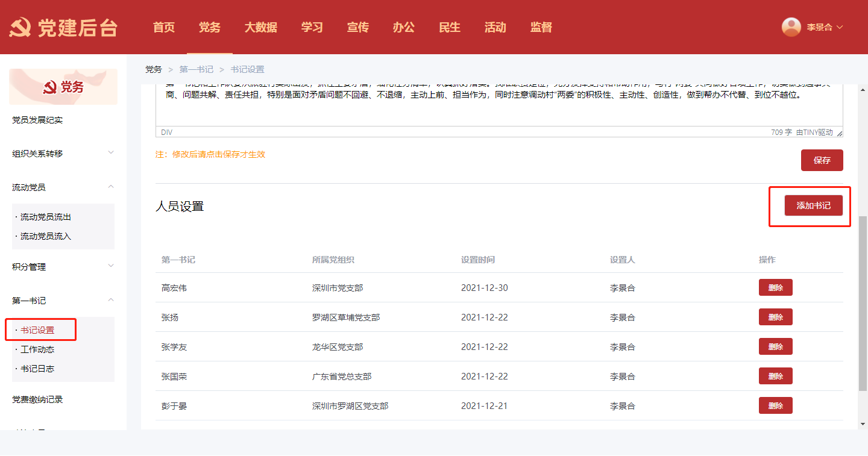Click the 党务 sidebar banner image
The height and width of the screenshot is (456, 868).
[x=63, y=87]
